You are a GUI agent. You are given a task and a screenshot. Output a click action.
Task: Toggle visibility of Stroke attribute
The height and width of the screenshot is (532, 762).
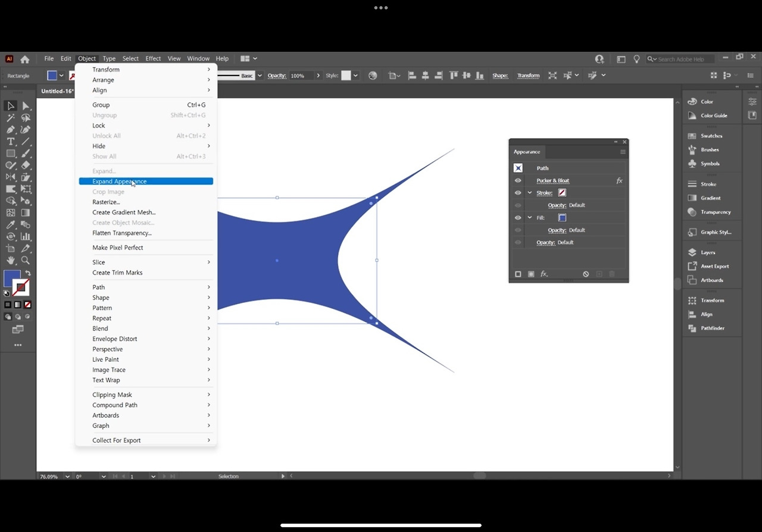(518, 193)
